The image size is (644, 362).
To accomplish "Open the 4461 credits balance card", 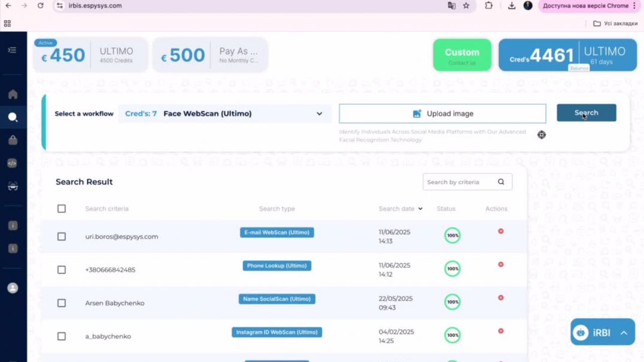I will click(x=567, y=55).
